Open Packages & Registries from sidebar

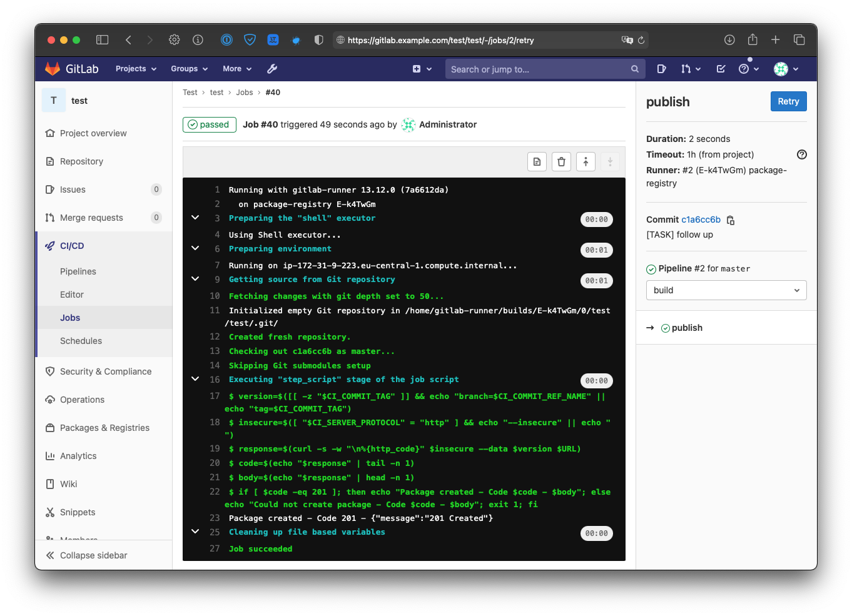[106, 428]
